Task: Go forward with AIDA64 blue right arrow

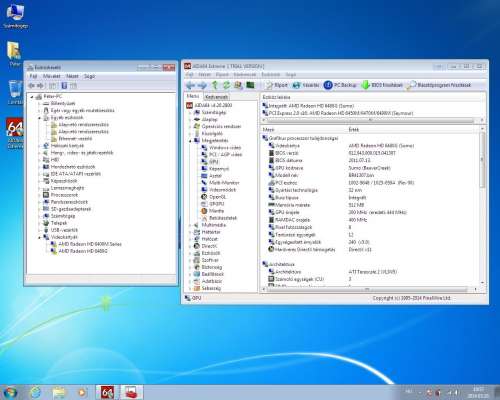Action: 202,85
